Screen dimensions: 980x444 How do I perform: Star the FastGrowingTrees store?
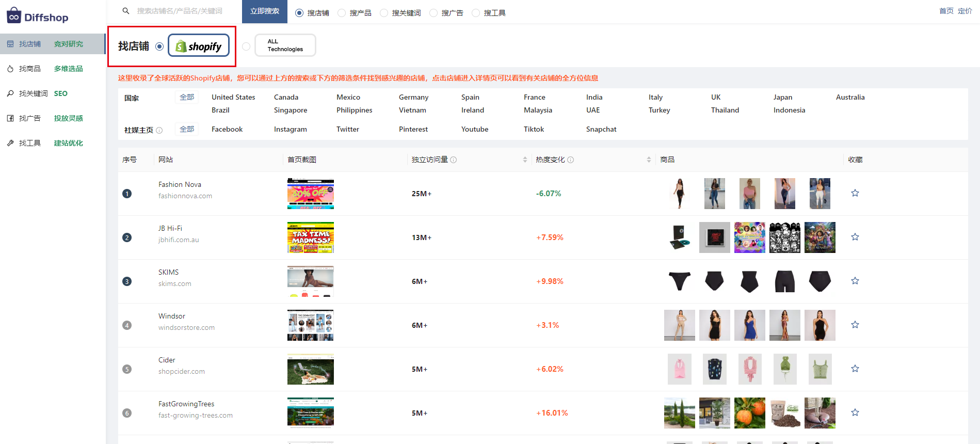[855, 413]
